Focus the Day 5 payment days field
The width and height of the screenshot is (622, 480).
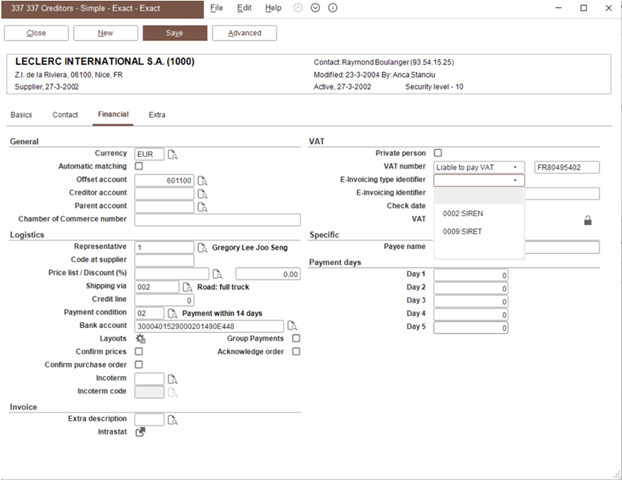tap(471, 328)
